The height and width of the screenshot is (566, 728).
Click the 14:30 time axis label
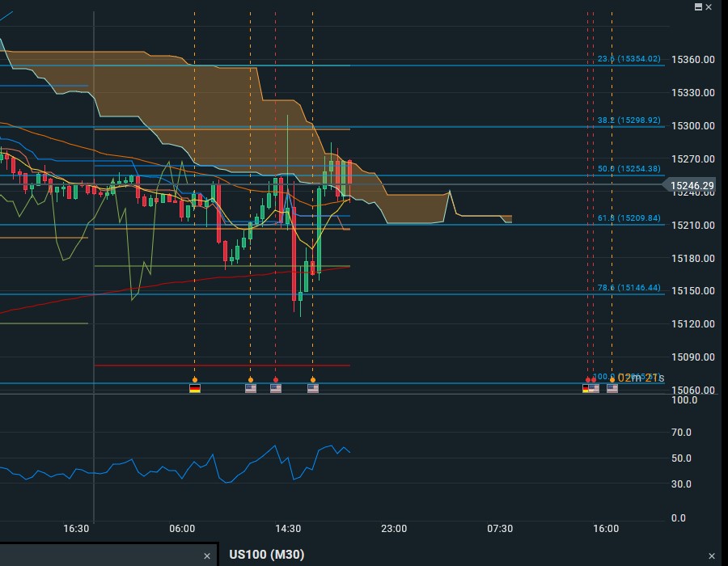pos(288,529)
